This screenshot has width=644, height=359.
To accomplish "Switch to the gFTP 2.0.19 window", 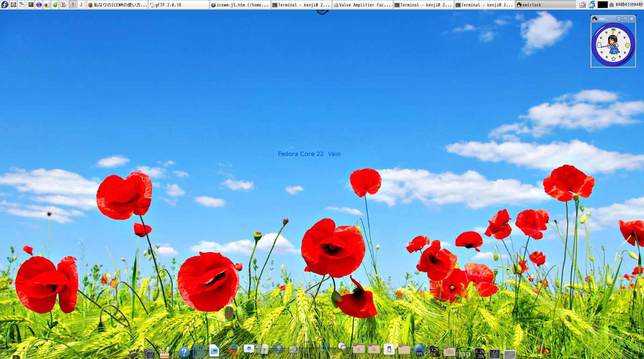I will pos(179,5).
